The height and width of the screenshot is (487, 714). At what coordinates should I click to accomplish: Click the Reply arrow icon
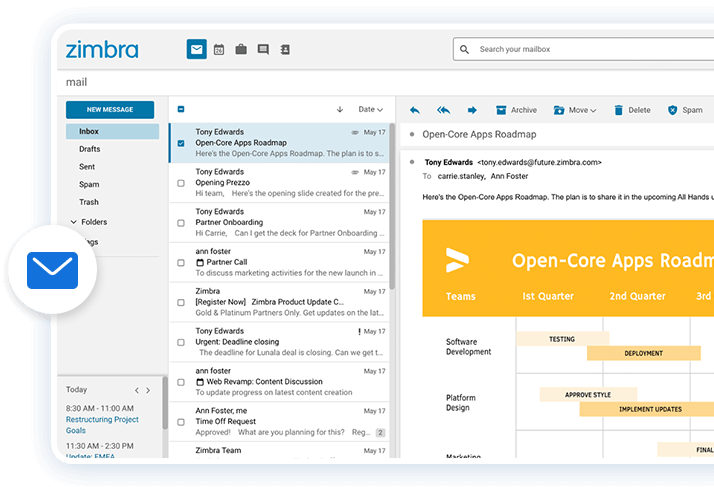click(x=415, y=110)
